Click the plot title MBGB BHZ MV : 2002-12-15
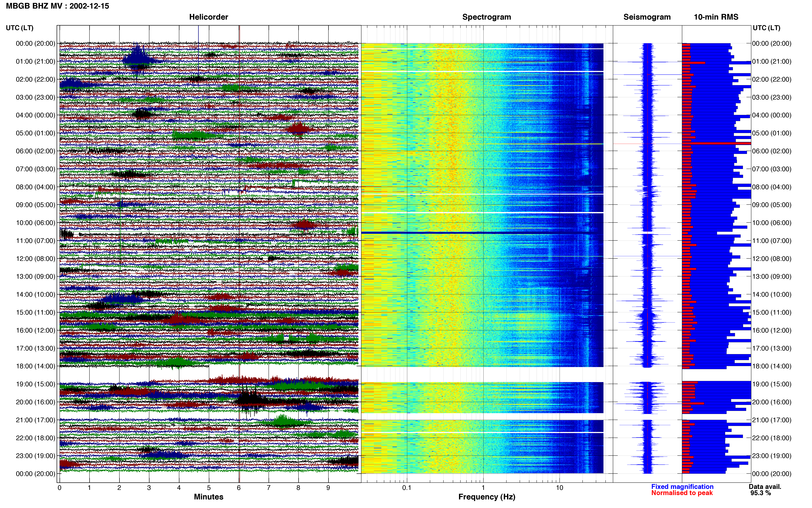 tap(57, 6)
